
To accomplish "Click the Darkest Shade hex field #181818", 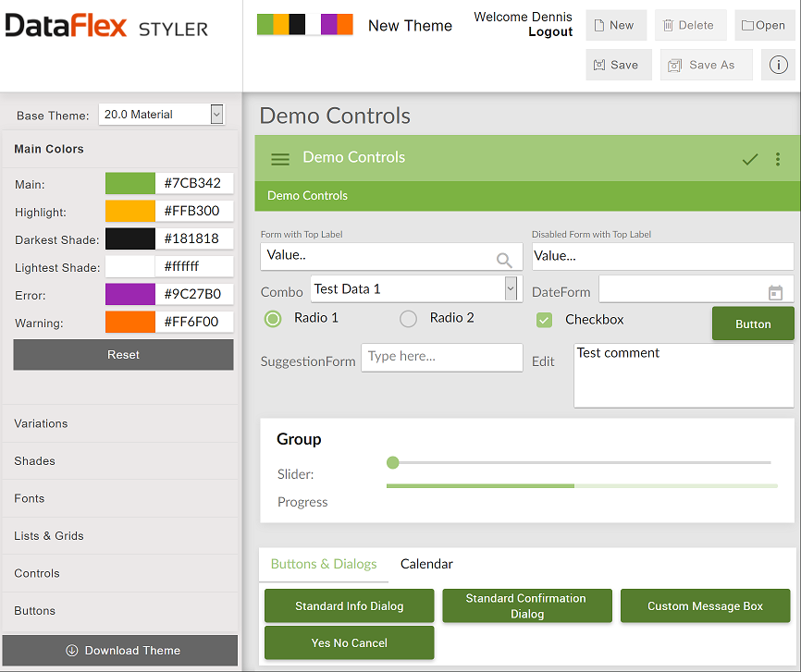I will 194,238.
